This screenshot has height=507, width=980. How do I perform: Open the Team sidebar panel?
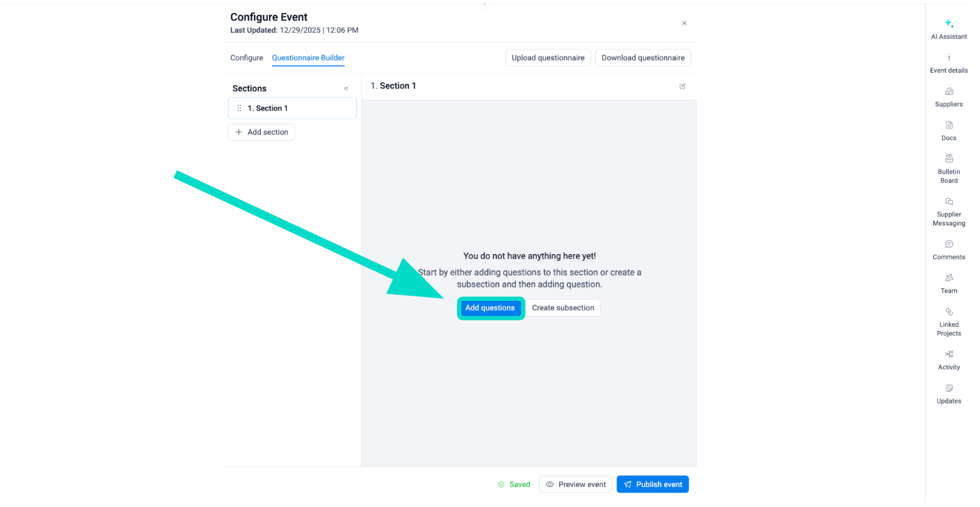coord(949,283)
